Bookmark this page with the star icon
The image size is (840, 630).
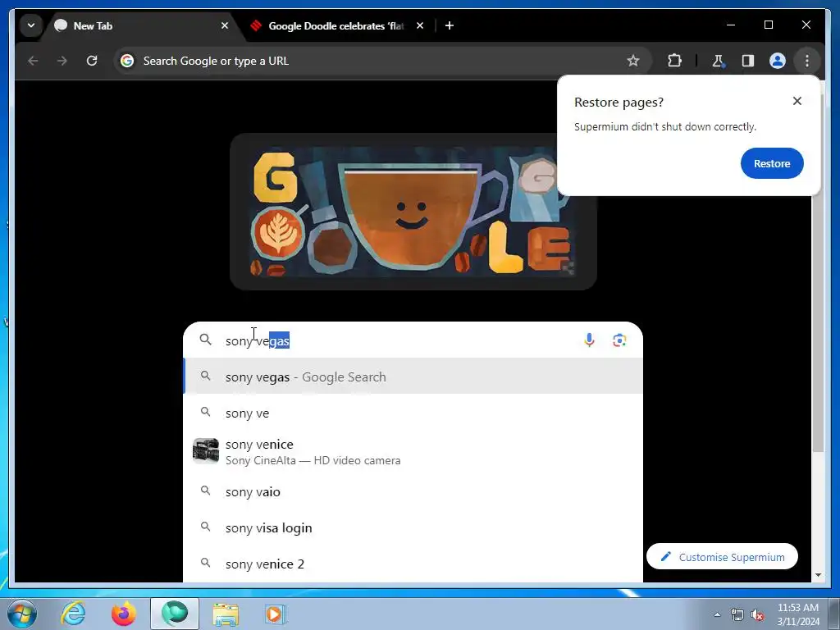pyautogui.click(x=633, y=61)
